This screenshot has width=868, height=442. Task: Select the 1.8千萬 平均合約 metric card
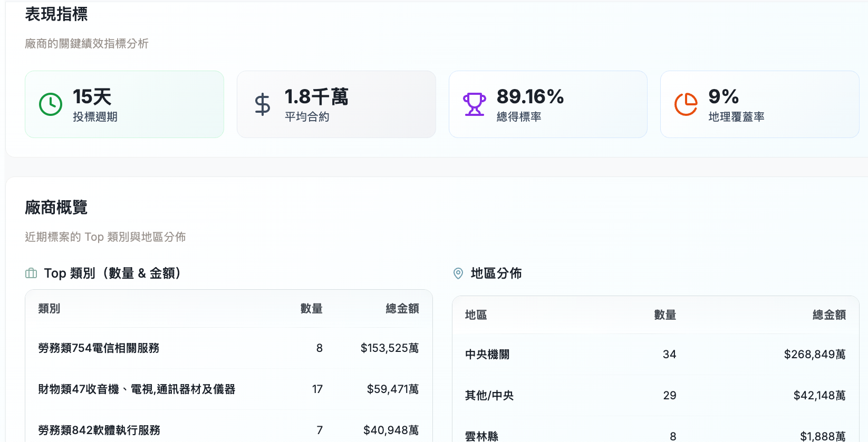click(336, 104)
